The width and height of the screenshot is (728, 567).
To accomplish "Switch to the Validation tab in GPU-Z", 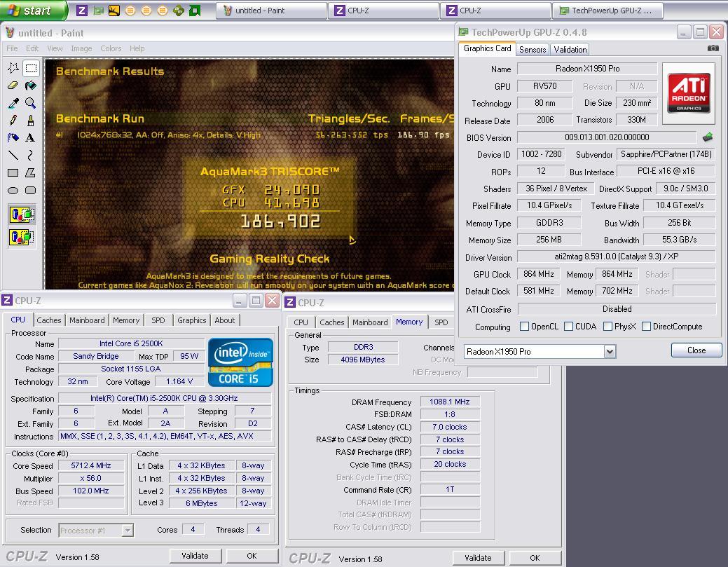I will pyautogui.click(x=570, y=49).
